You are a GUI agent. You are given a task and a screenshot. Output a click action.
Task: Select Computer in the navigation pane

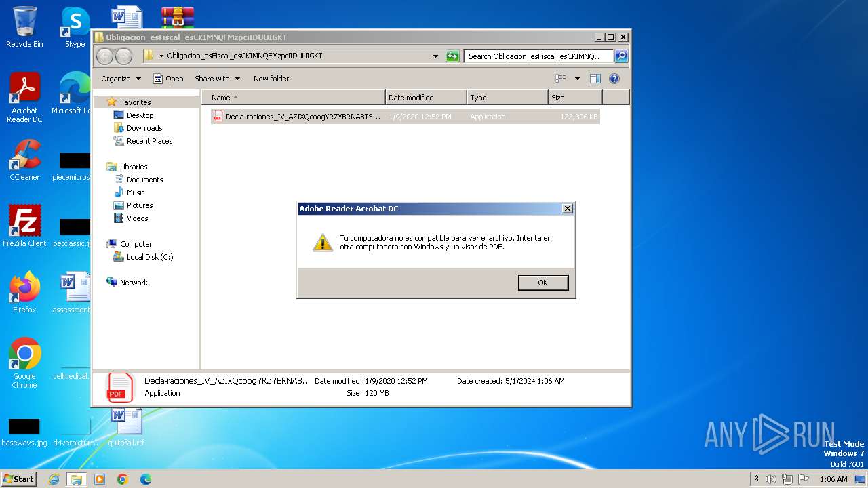coord(136,244)
